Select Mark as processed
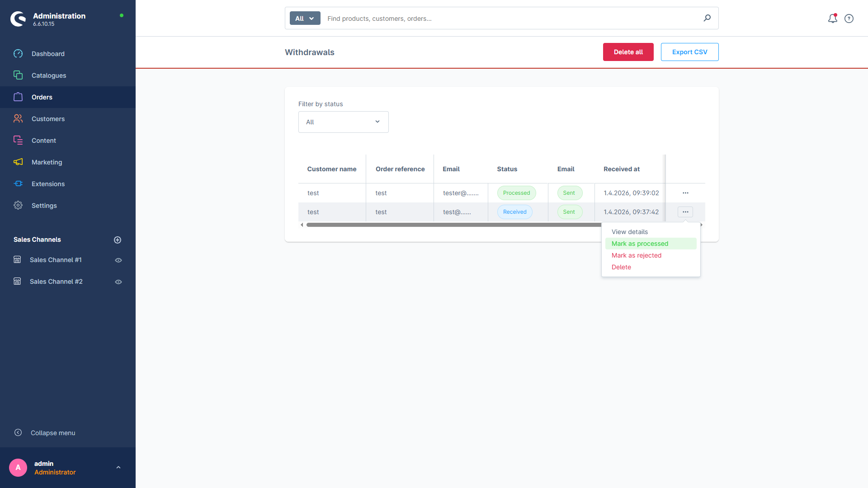This screenshot has height=488, width=868. (651, 244)
